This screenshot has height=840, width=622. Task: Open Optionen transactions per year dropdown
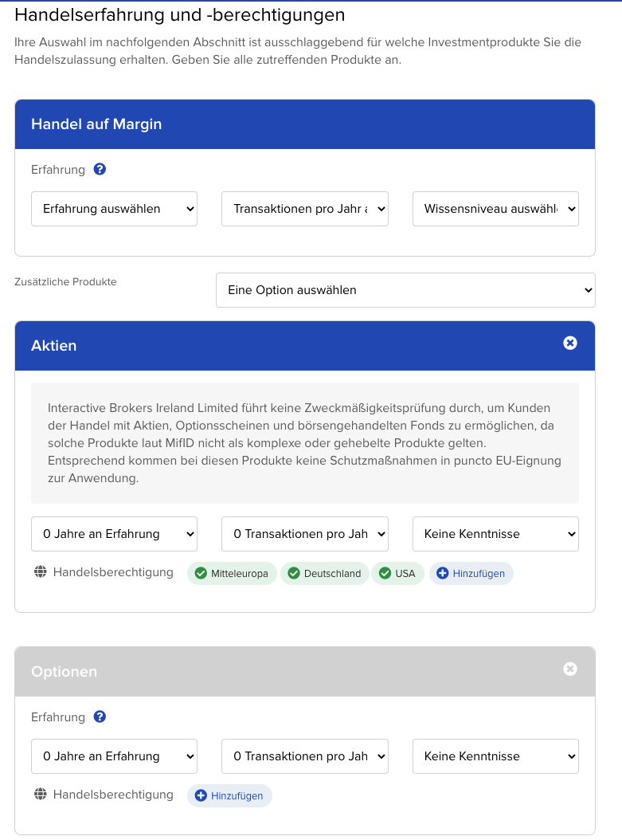tap(305, 756)
